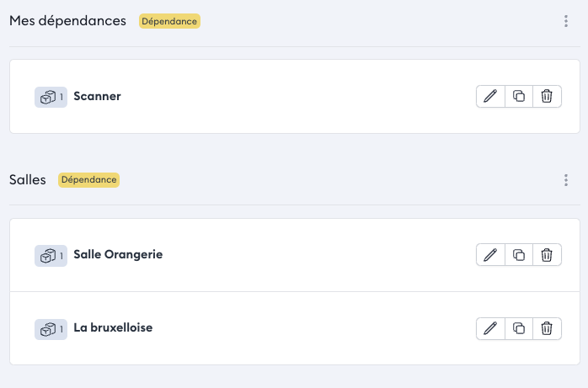The width and height of the screenshot is (588, 388).
Task: Open the Mes dépendances three-dot menu
Action: coord(566,21)
